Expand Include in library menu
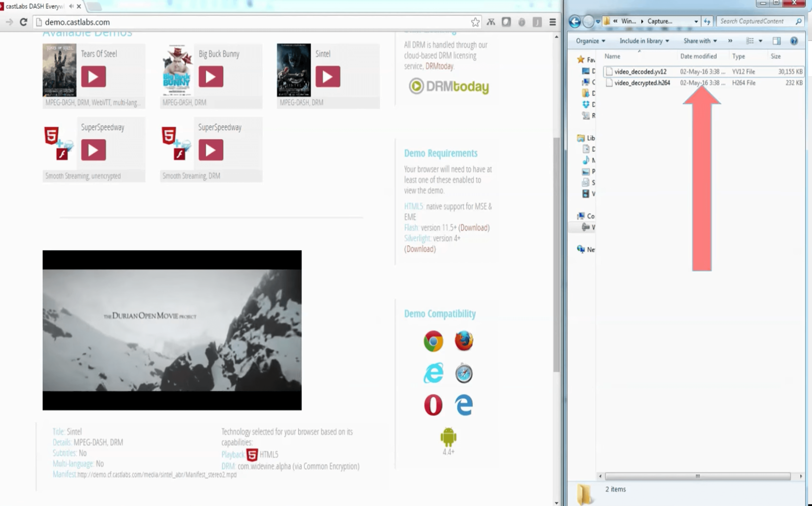 pyautogui.click(x=644, y=41)
